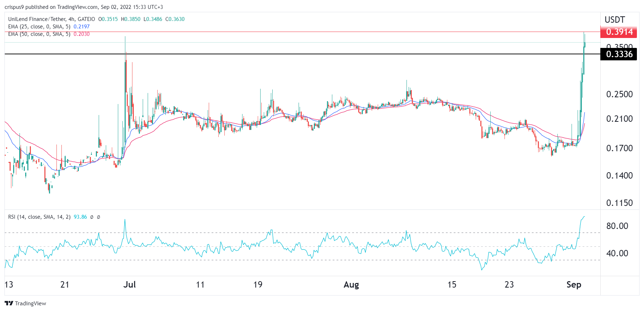Click the RSI value 93.86

[80, 217]
